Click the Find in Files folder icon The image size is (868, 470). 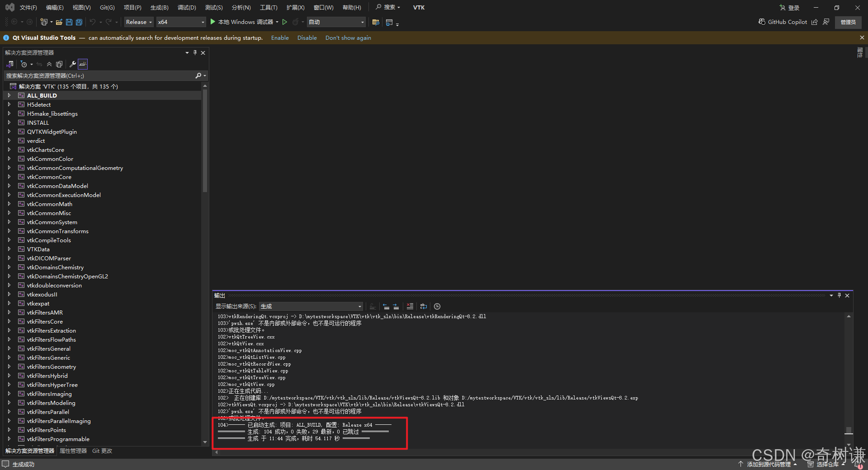(x=376, y=22)
